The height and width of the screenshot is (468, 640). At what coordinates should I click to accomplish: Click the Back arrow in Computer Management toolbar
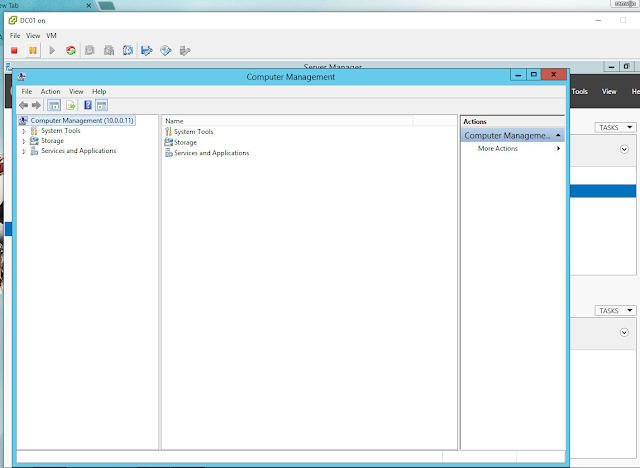tap(24, 105)
